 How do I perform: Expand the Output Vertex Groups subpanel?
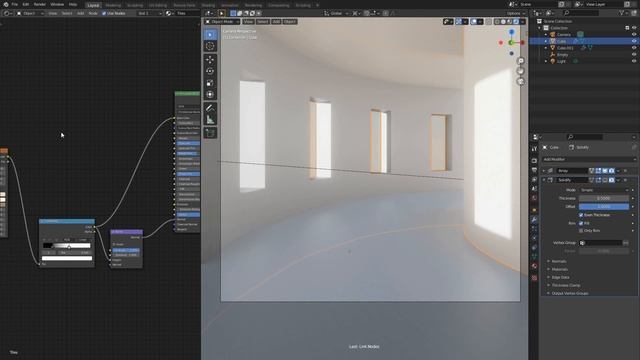(570, 293)
